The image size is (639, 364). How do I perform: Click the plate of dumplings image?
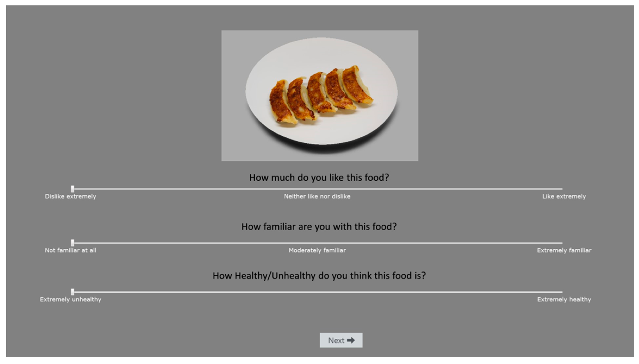(x=320, y=96)
